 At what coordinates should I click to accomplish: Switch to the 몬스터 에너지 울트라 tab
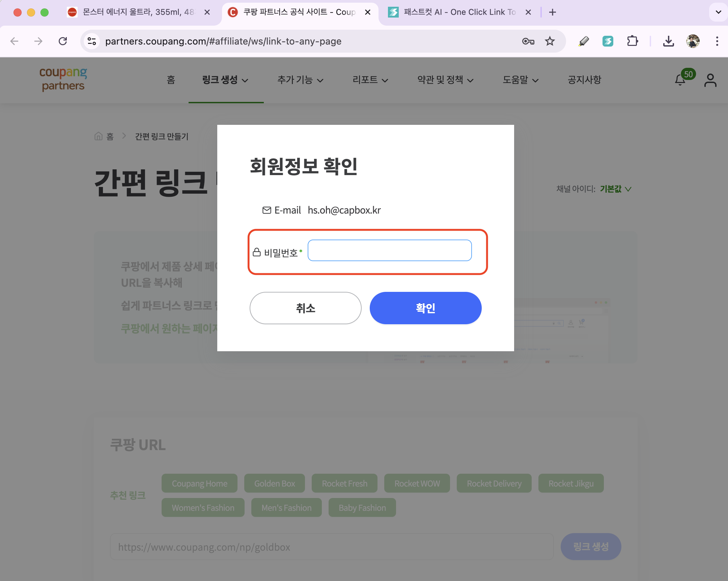[x=138, y=12]
